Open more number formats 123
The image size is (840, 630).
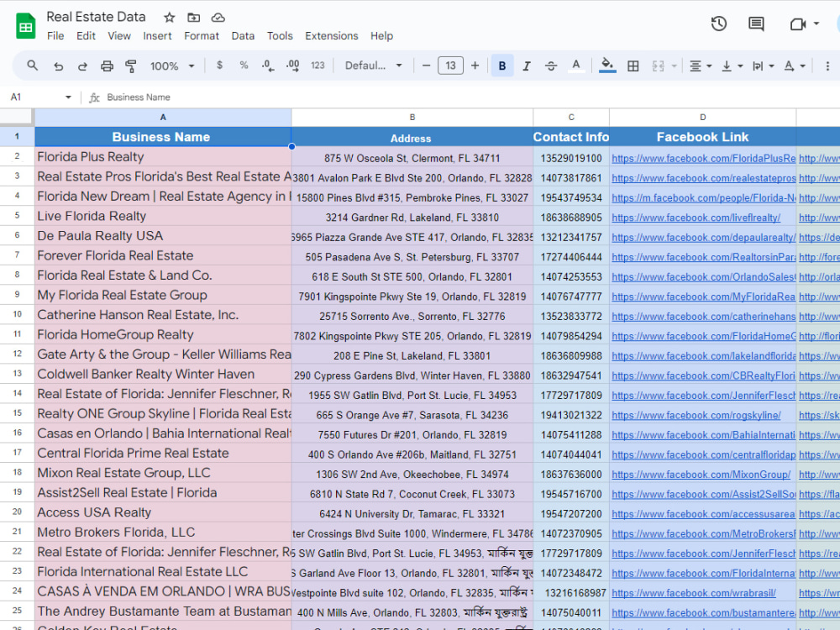[318, 66]
